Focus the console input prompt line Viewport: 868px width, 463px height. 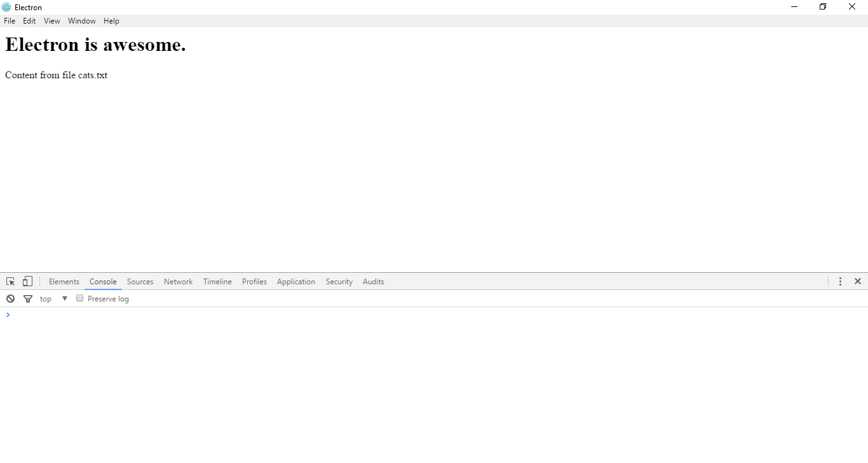434,315
